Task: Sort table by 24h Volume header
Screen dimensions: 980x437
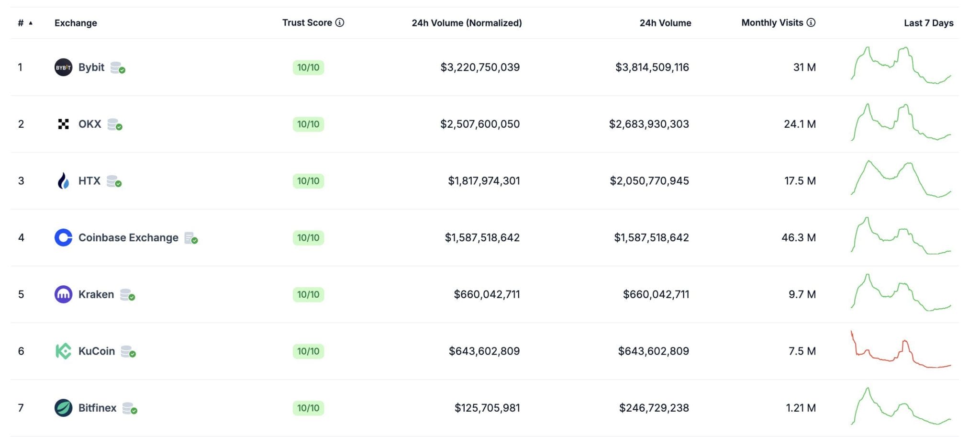Action: click(x=665, y=23)
